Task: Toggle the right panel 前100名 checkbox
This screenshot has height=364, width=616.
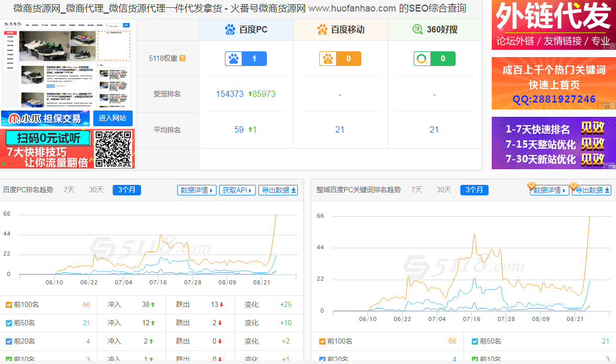Action: [x=322, y=341]
